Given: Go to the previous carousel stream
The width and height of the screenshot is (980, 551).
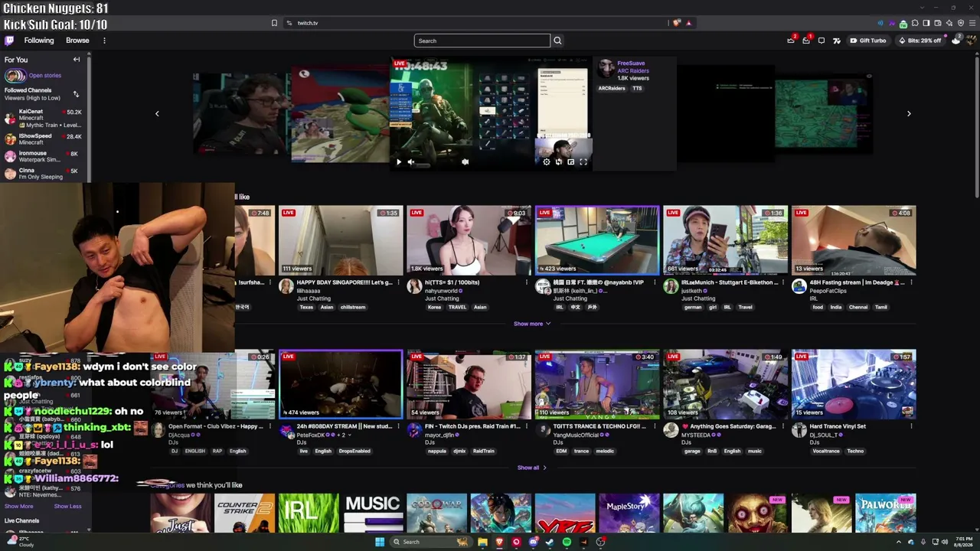Looking at the screenshot, I should click(157, 113).
